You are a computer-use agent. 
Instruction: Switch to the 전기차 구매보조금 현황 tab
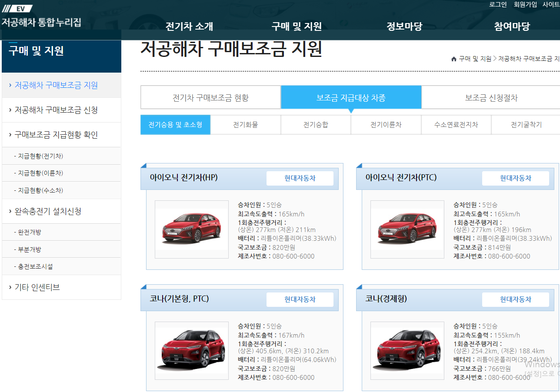click(x=210, y=97)
